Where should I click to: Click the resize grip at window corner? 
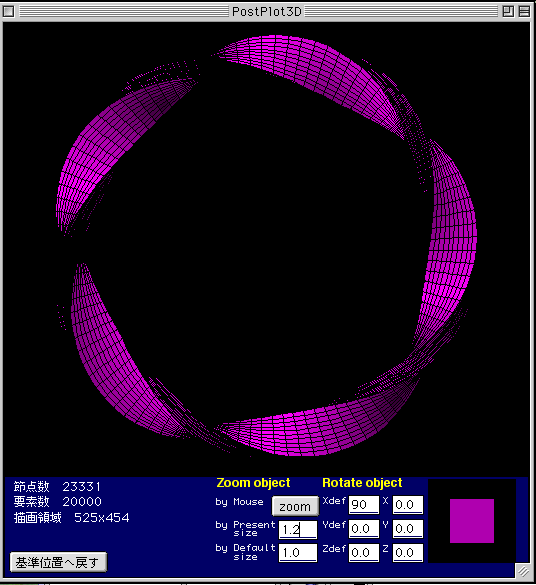(523, 571)
